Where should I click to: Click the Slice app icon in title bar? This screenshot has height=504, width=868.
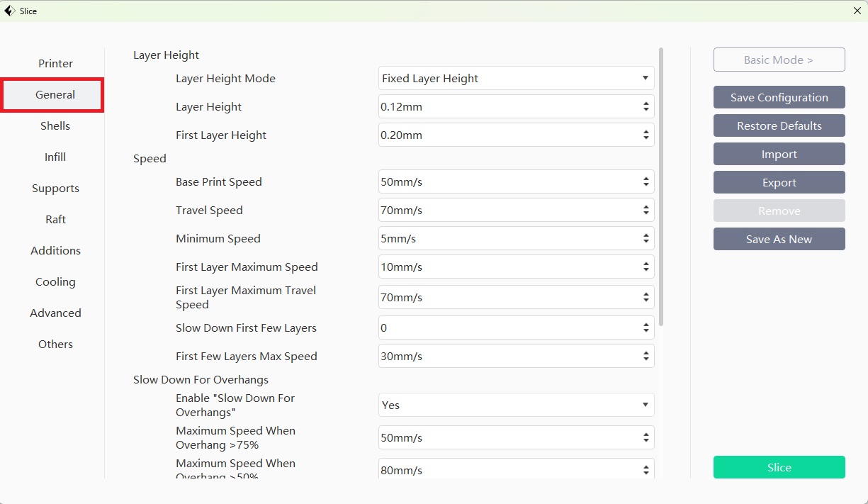tap(10, 11)
